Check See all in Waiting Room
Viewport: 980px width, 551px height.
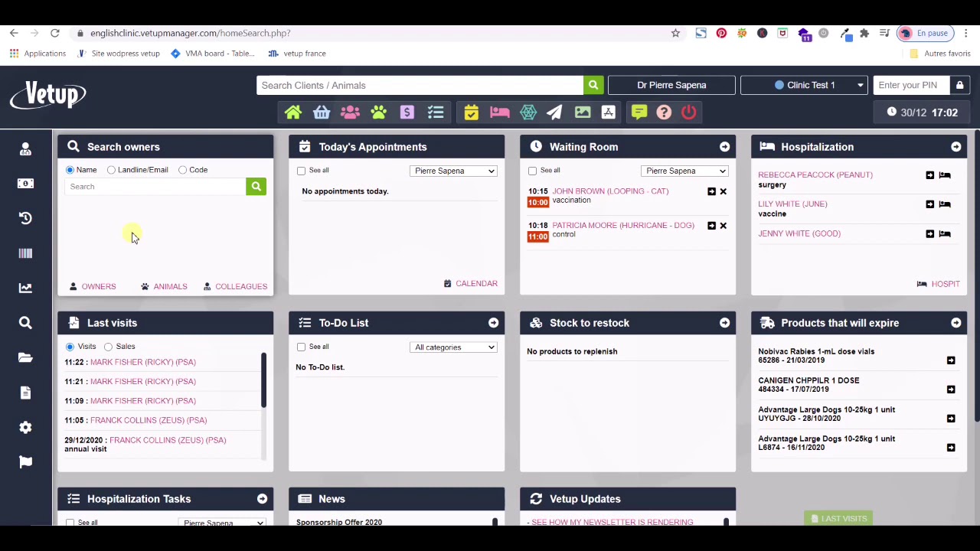point(532,171)
